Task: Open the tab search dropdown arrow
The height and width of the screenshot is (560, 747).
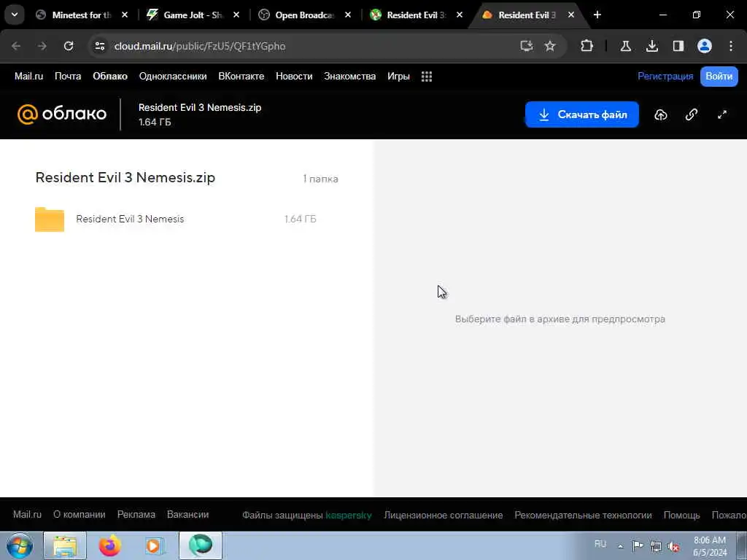Action: [x=15, y=15]
